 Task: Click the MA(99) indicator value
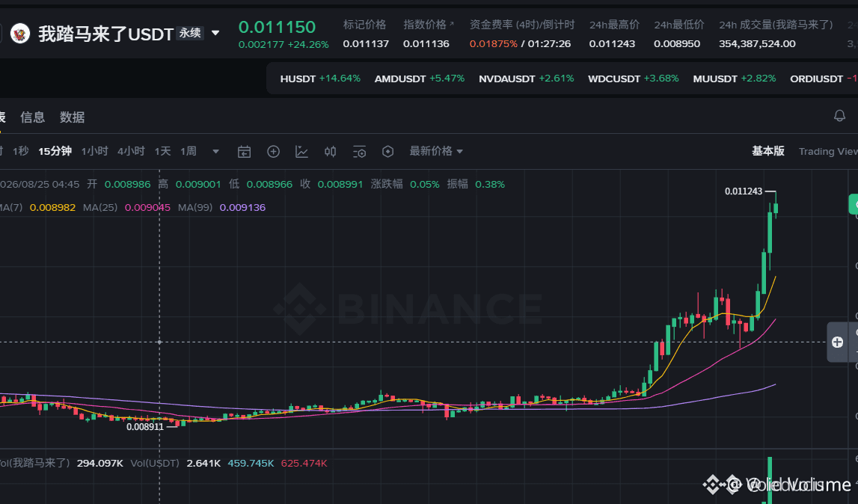pyautogui.click(x=242, y=207)
